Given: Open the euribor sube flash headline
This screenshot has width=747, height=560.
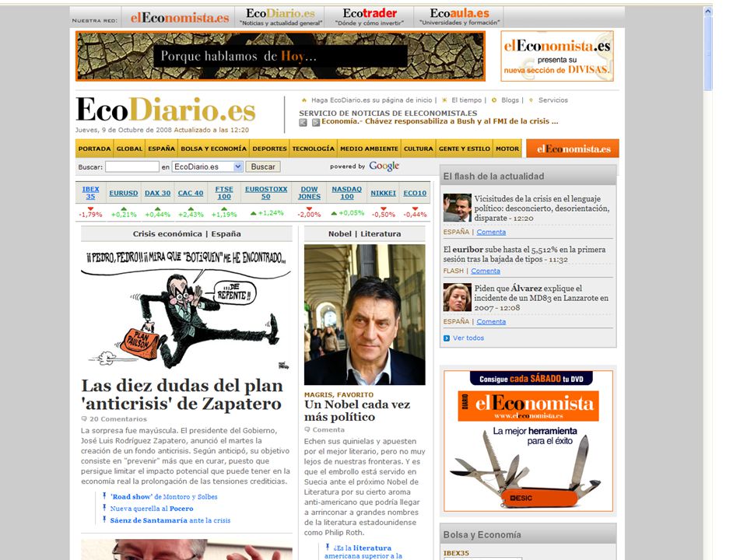Looking at the screenshot, I should (x=524, y=254).
